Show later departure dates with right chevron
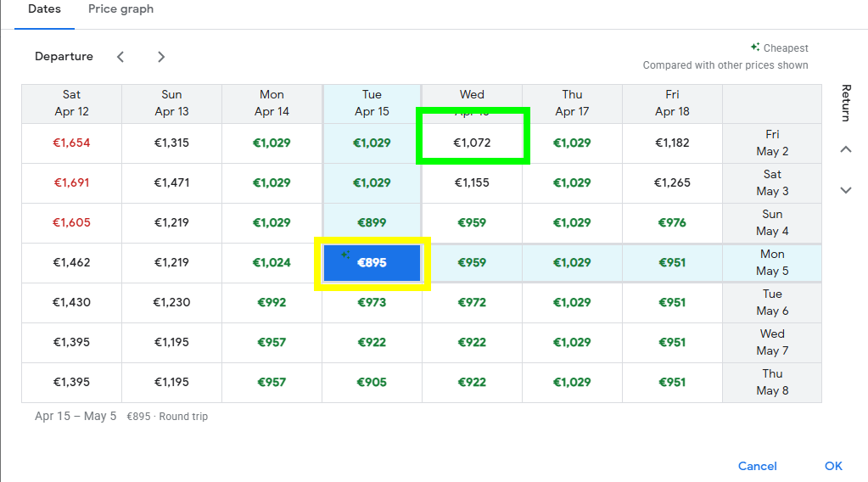 pos(161,57)
